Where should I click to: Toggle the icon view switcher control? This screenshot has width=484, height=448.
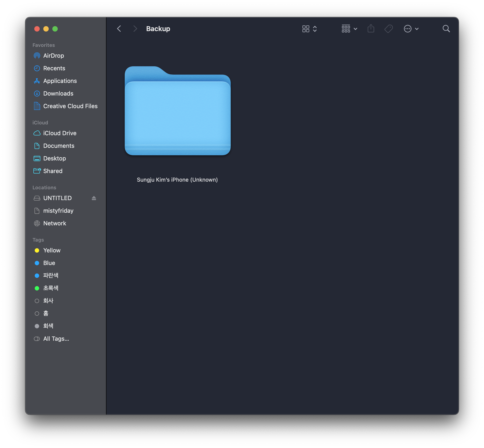tap(306, 29)
